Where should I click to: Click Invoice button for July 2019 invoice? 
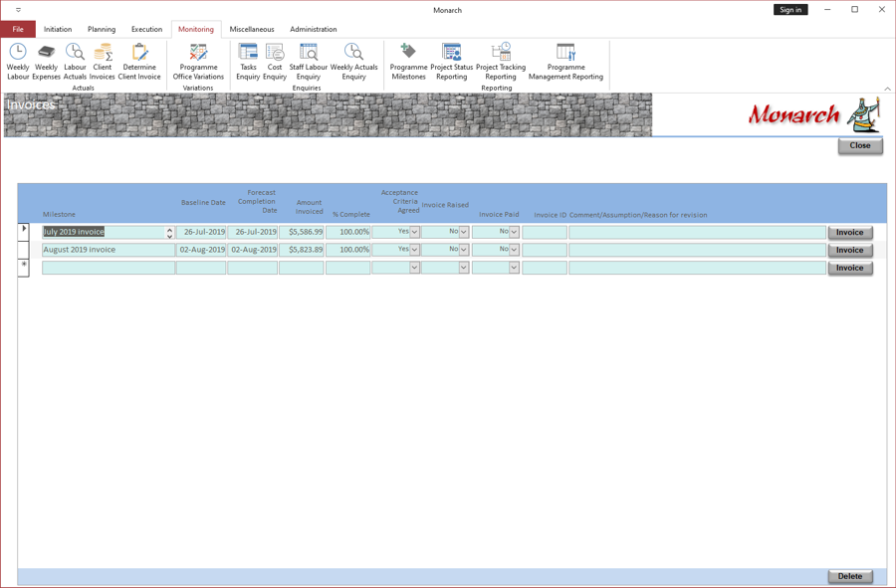coord(850,233)
